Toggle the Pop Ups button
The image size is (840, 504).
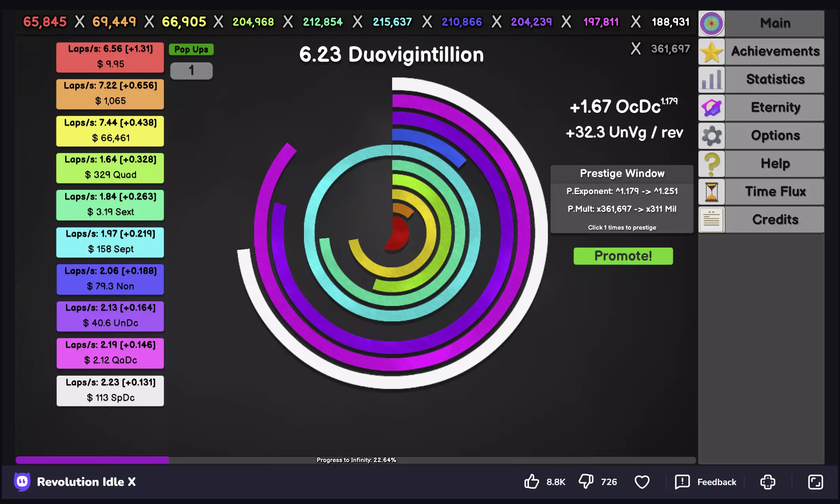click(191, 49)
